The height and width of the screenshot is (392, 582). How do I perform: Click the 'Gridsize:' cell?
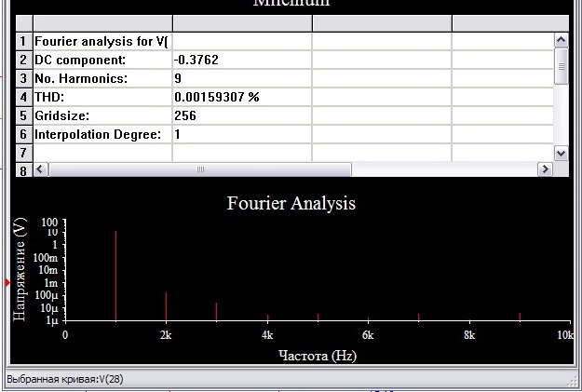[x=102, y=115]
